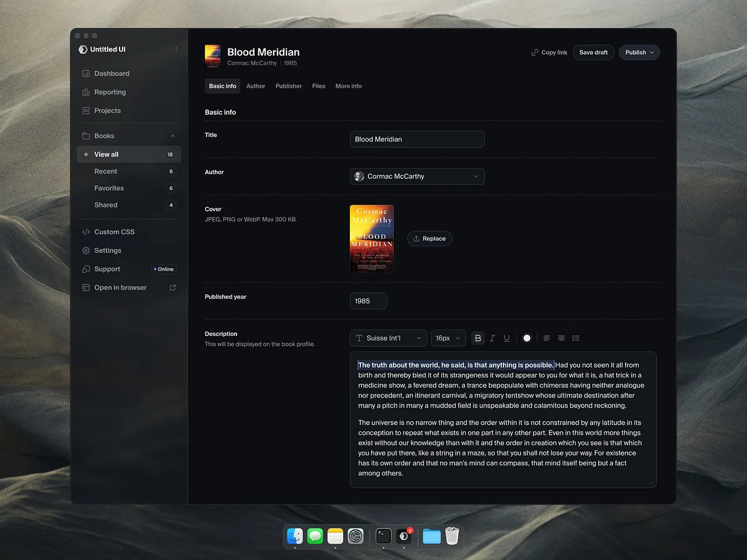Toggle italic formatting
747x560 pixels.
point(492,338)
